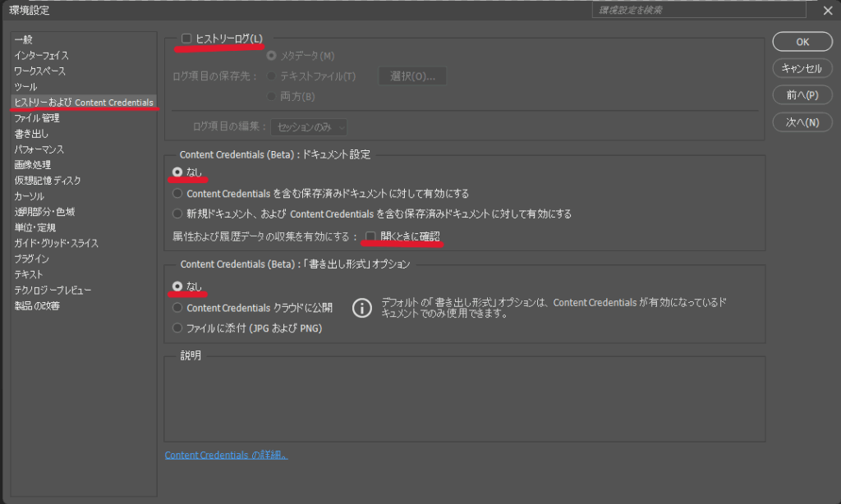
Task: Open Content Credentials の詳細 link
Action: (x=226, y=455)
